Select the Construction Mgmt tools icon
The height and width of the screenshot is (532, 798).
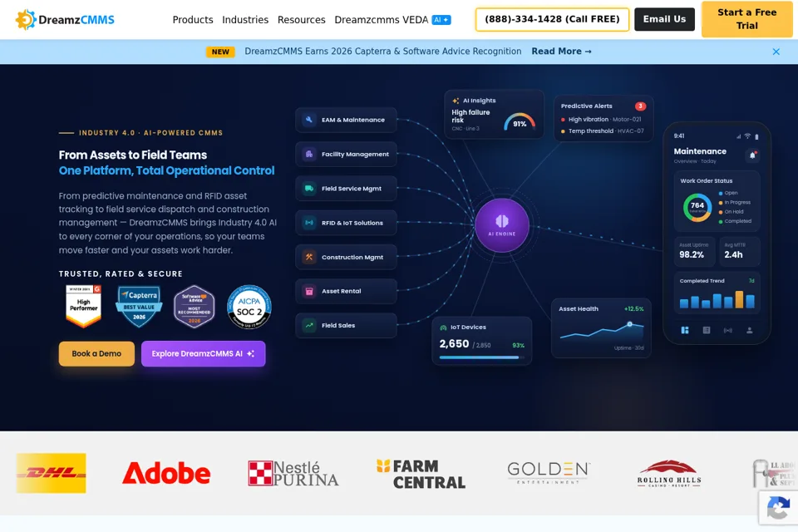click(x=309, y=257)
